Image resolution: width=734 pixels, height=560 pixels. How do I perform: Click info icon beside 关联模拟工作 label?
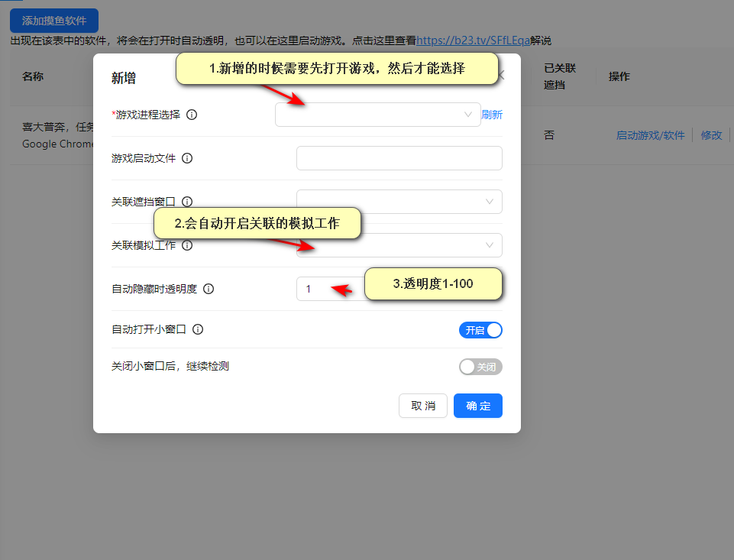(x=187, y=245)
